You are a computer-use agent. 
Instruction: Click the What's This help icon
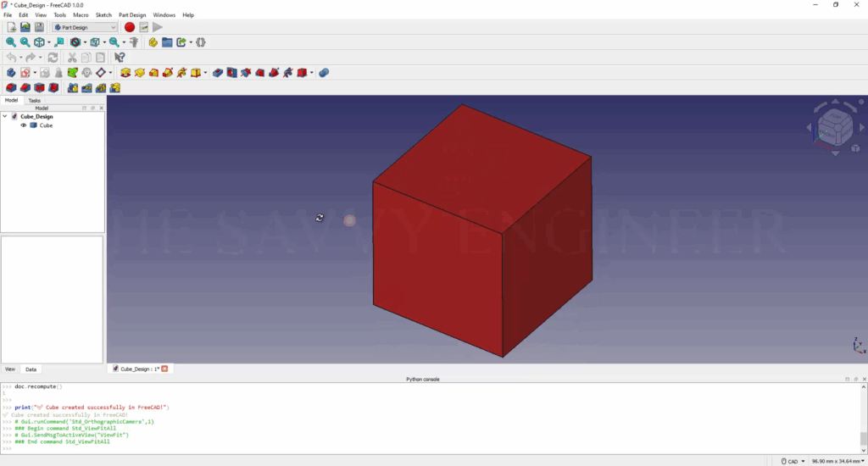pyautogui.click(x=120, y=58)
